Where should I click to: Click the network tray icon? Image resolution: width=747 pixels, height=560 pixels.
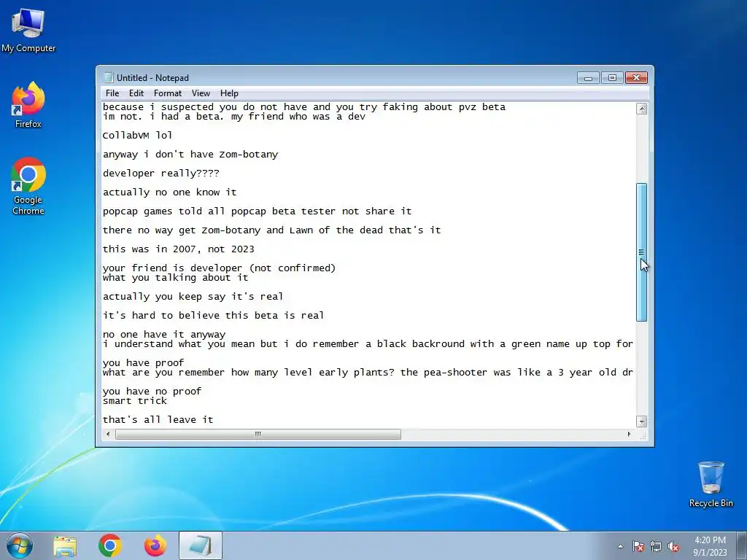click(656, 547)
